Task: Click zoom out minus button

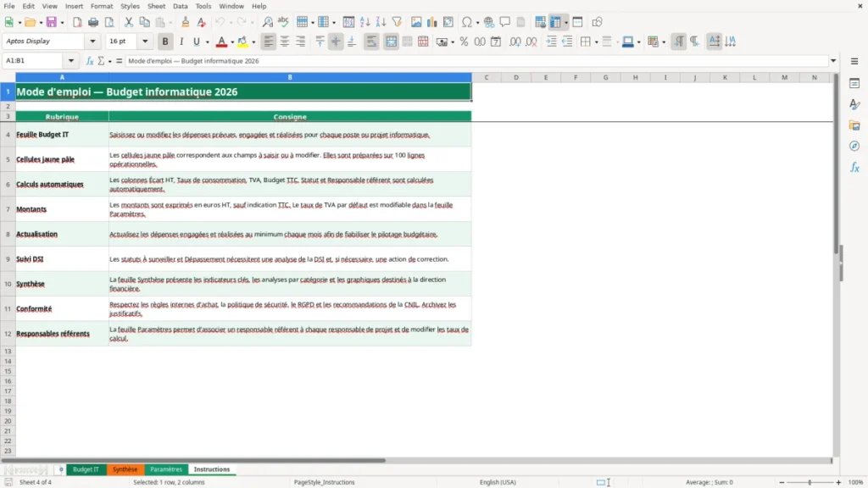Action: [782, 482]
